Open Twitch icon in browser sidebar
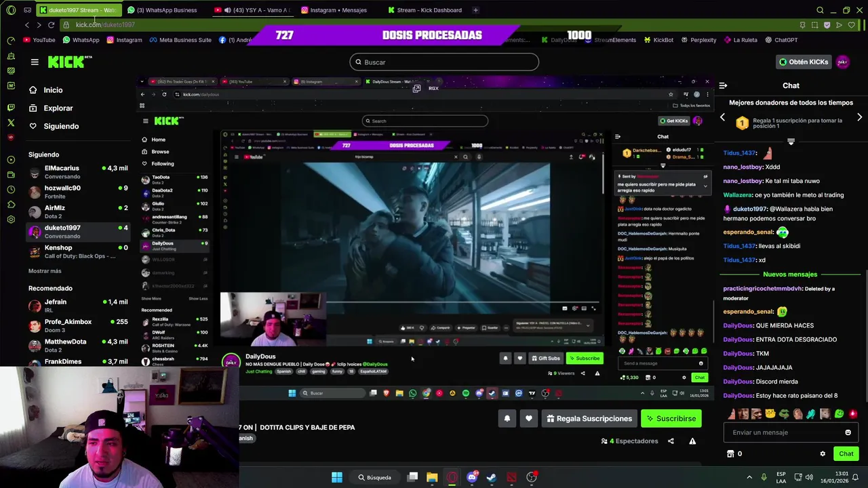The height and width of the screenshot is (488, 868). 11,107
